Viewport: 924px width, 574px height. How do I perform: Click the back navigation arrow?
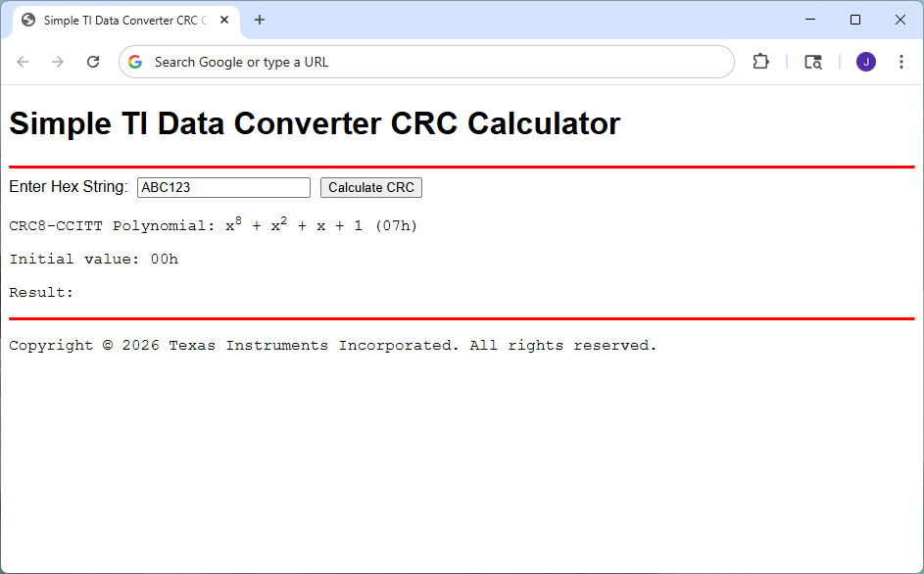(23, 61)
